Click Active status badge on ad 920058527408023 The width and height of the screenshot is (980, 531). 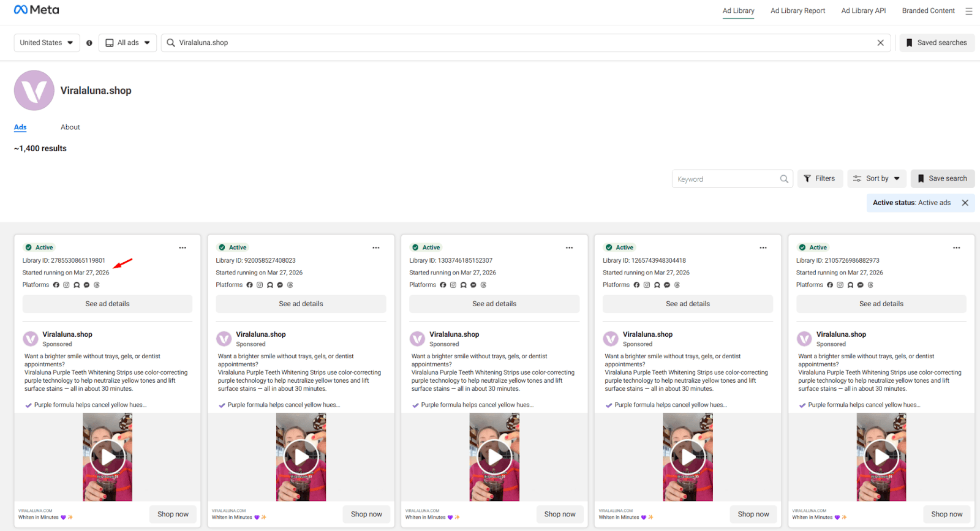pyautogui.click(x=233, y=247)
